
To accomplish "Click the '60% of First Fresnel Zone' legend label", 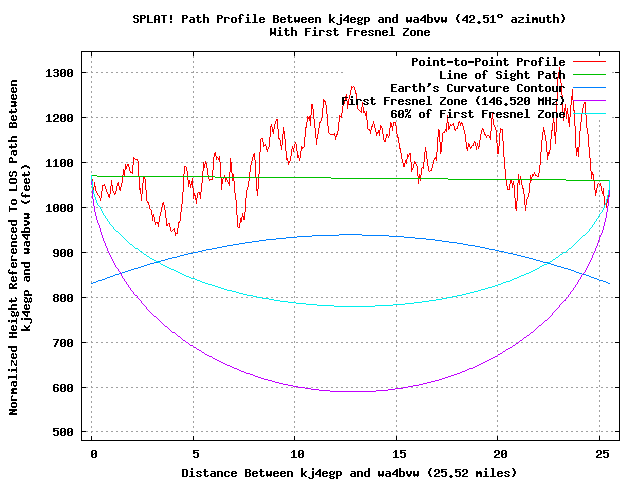I will [478, 114].
